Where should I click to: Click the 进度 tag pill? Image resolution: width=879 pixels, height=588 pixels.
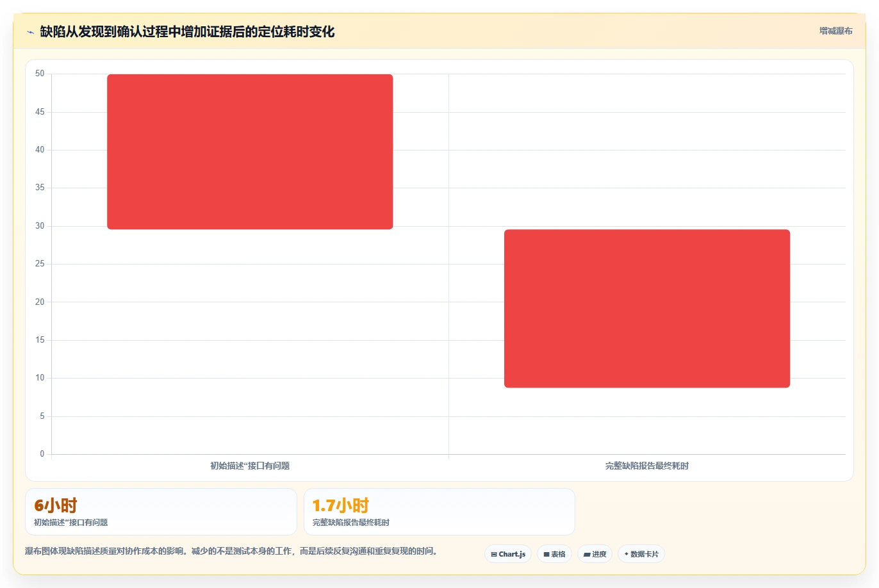tap(595, 554)
